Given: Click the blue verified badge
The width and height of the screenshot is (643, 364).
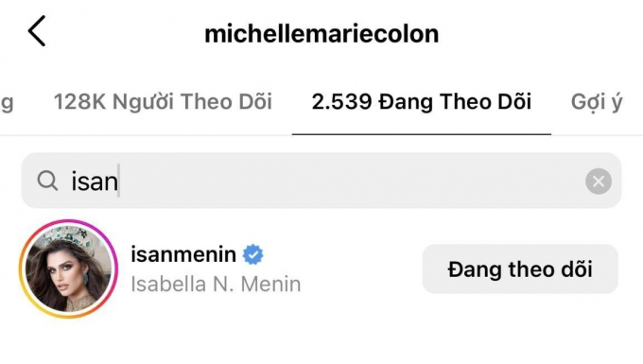Looking at the screenshot, I should point(253,254).
